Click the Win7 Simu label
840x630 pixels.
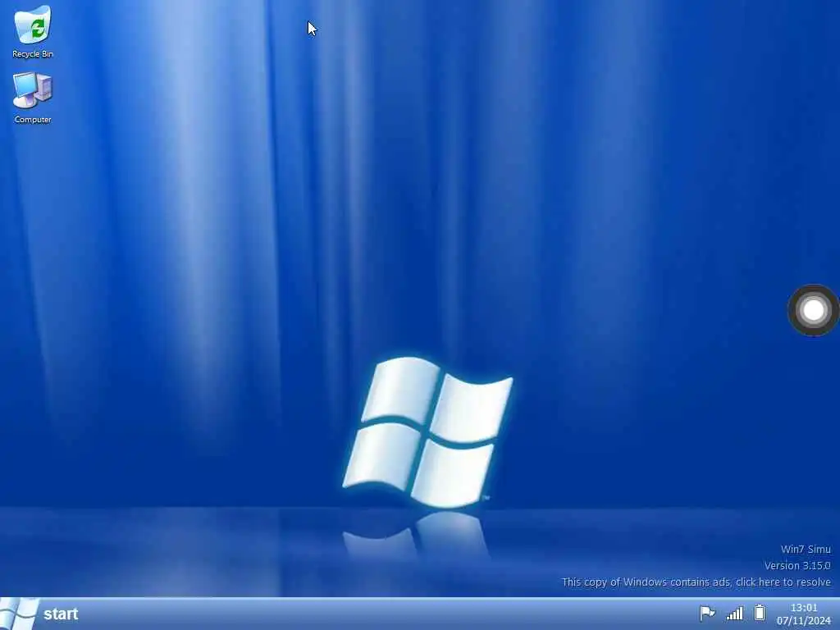(806, 549)
